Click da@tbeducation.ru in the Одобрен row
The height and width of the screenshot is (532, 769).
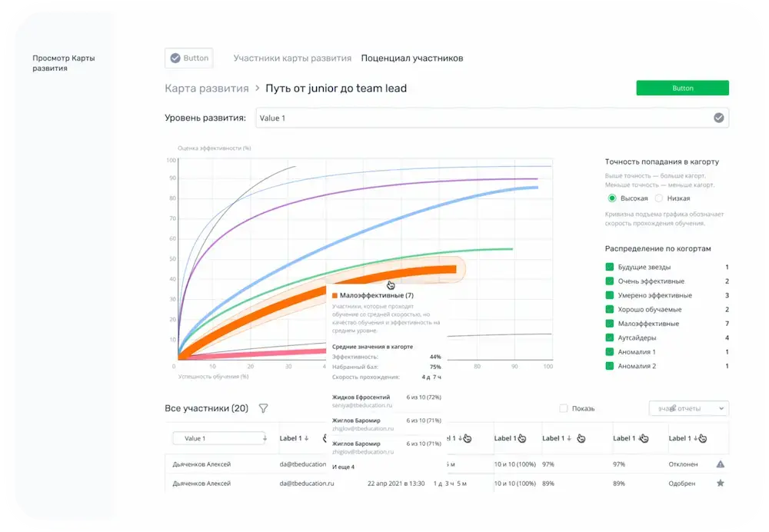point(307,483)
